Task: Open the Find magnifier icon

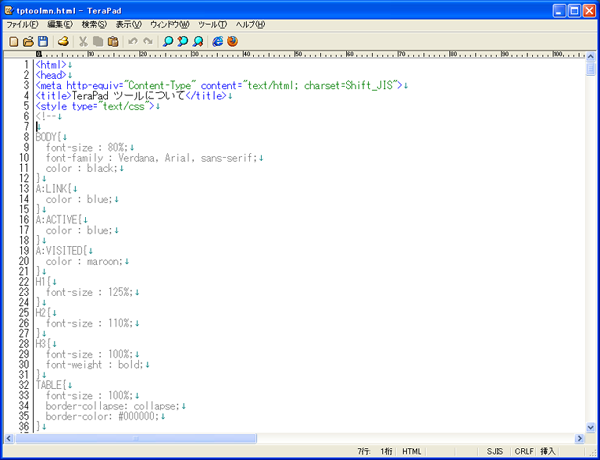Action: click(168, 41)
